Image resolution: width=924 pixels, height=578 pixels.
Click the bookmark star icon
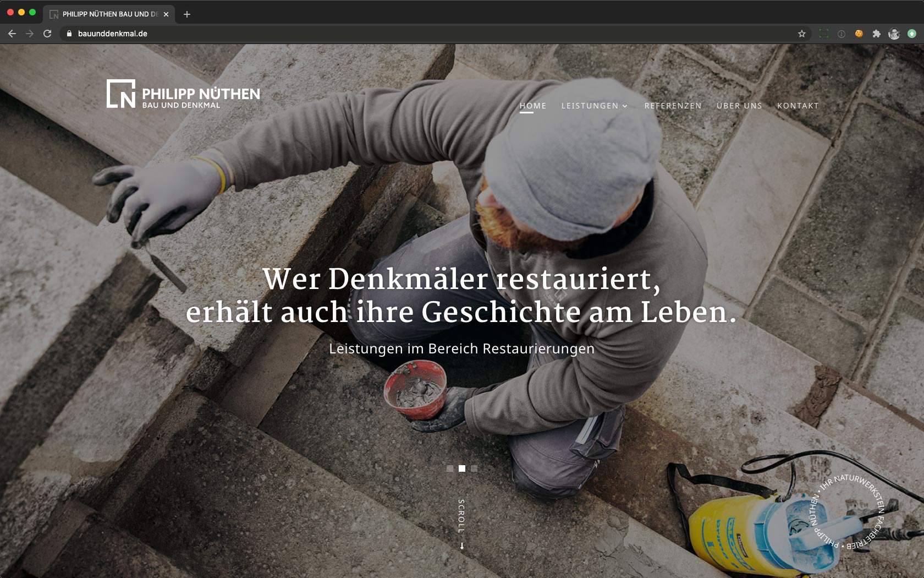click(802, 34)
